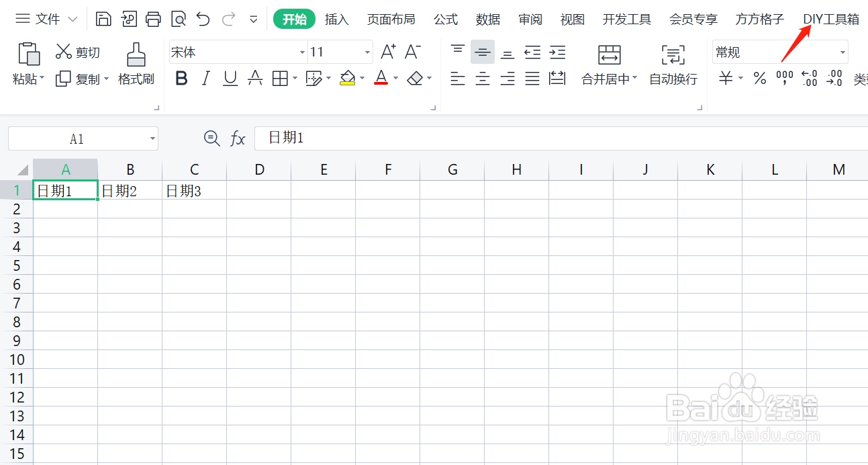This screenshot has width=868, height=465.
Task: Toggle bold formatting
Action: 181,78
